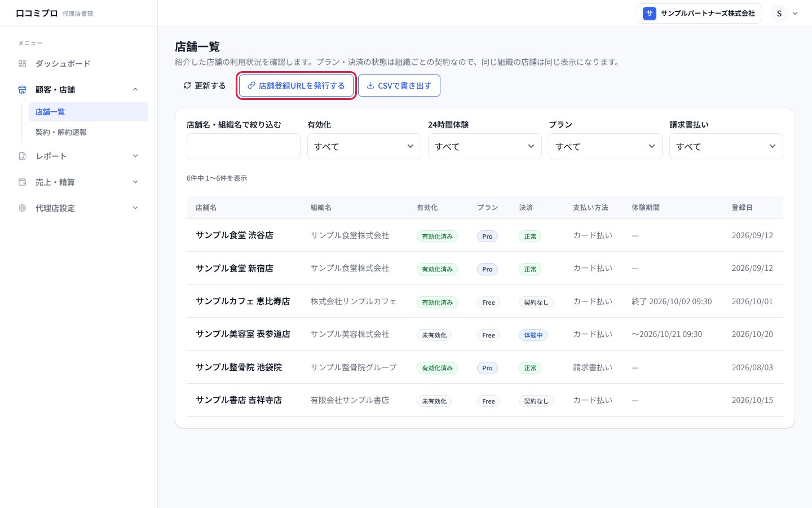The height and width of the screenshot is (508, 812).
Task: Click 請求書払い cell in 池袋院 row
Action: (x=593, y=367)
